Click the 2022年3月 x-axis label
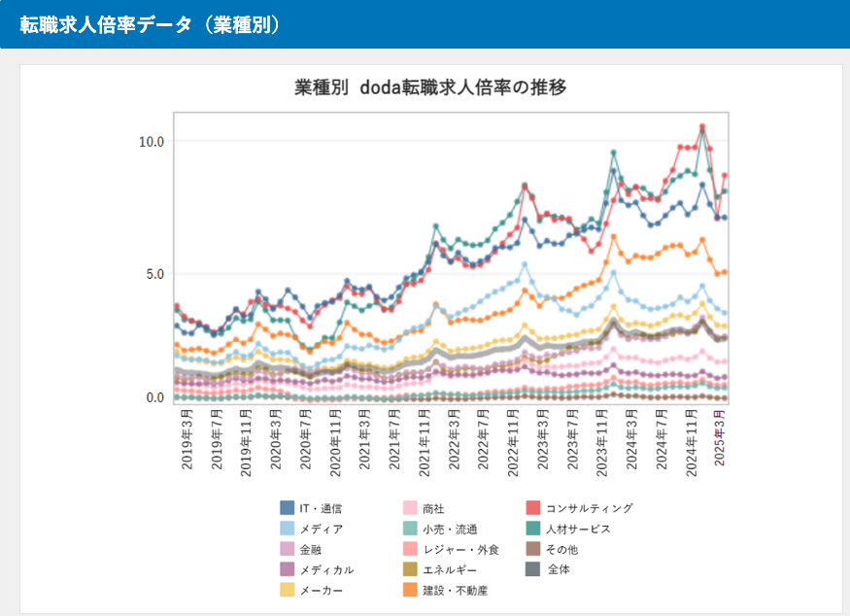The image size is (850, 616). (455, 441)
